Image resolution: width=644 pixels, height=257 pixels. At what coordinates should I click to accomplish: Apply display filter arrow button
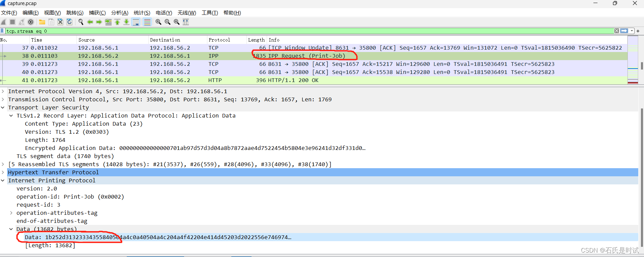[624, 31]
